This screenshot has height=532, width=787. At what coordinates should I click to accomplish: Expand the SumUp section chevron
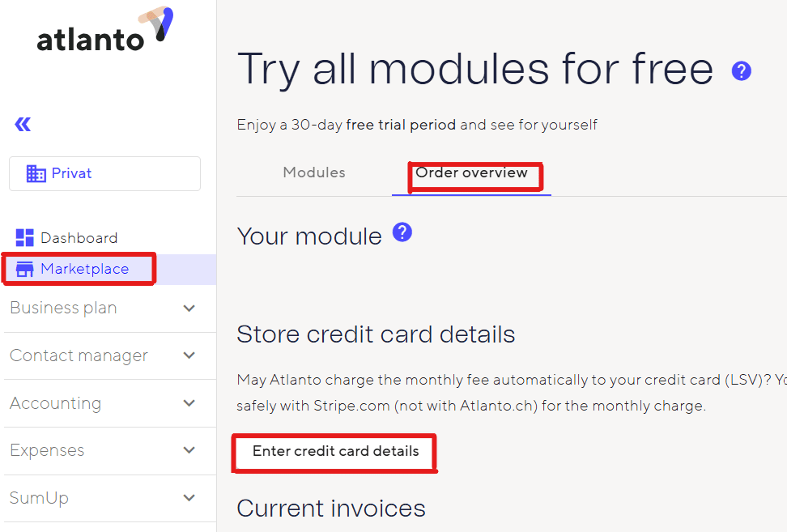click(x=189, y=498)
